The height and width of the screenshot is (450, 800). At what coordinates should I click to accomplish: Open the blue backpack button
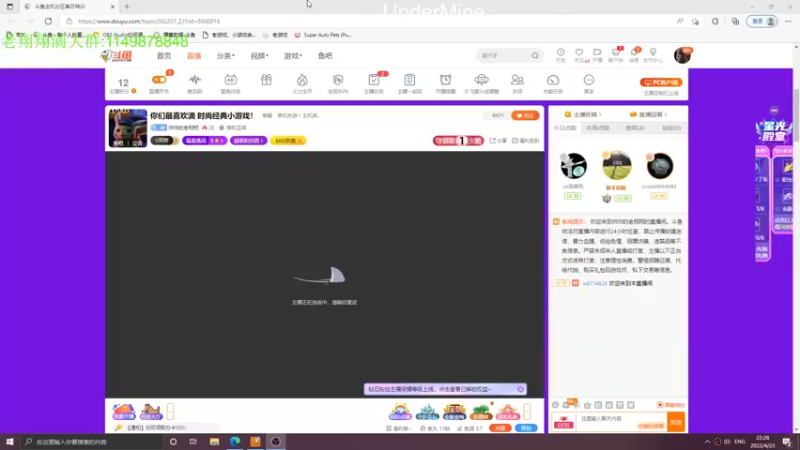[526, 428]
